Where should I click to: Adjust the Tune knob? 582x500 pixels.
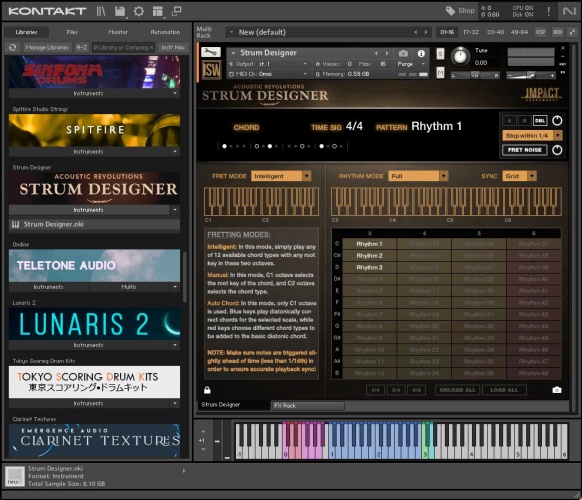point(460,56)
